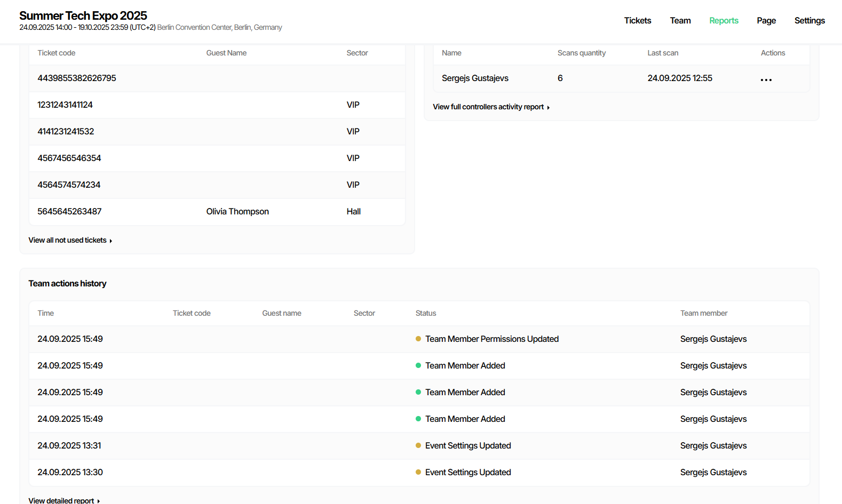The height and width of the screenshot is (504, 842).
Task: Click controller name Sergejs Gustajevs in controllers table
Action: (475, 78)
